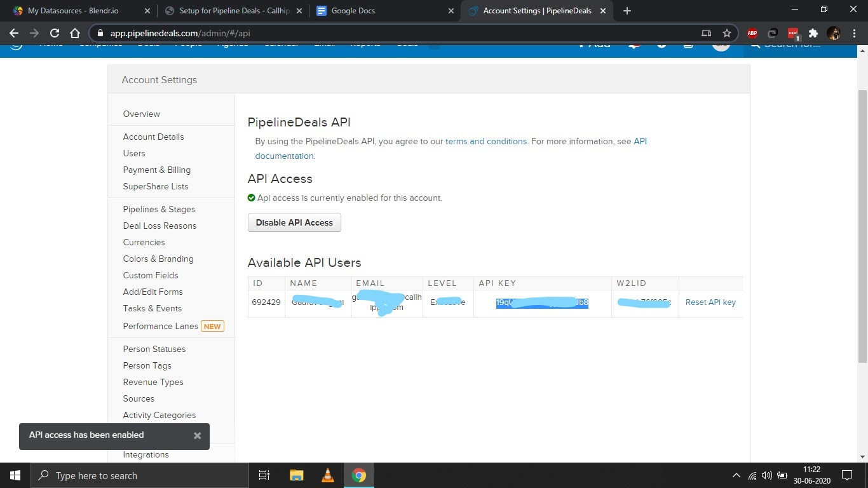868x488 pixels.
Task: Click the user ID cell 692429
Action: tap(266, 302)
